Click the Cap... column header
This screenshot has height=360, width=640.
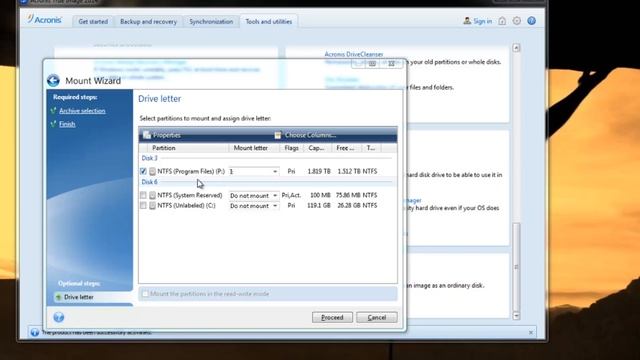(316, 148)
